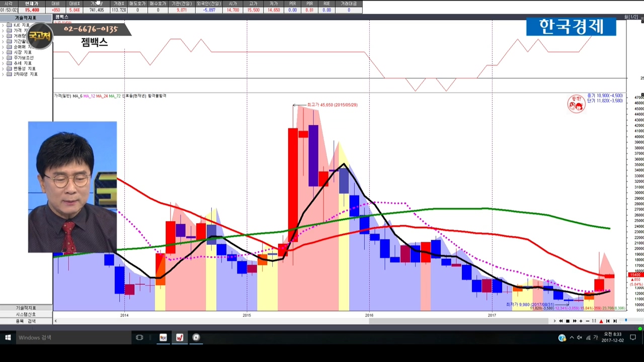Expand the KJC 지표 folder
The height and width of the screenshot is (362, 644).
tap(3, 25)
